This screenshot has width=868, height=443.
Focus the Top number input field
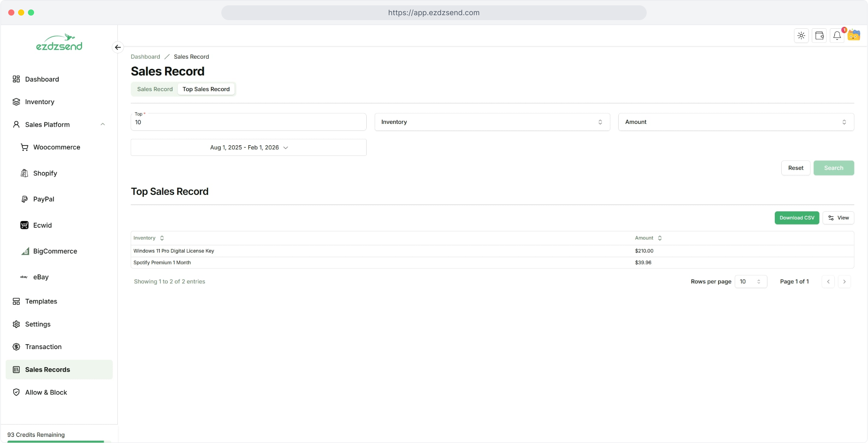248,123
